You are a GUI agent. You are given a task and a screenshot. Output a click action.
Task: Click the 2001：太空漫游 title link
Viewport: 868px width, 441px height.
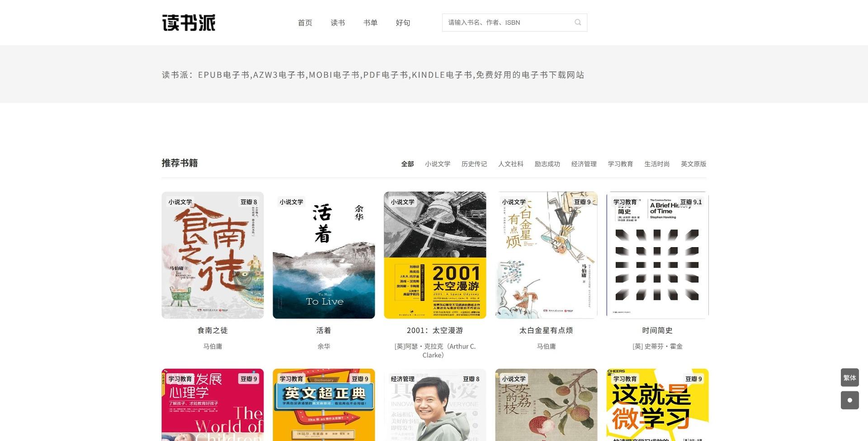pos(435,330)
